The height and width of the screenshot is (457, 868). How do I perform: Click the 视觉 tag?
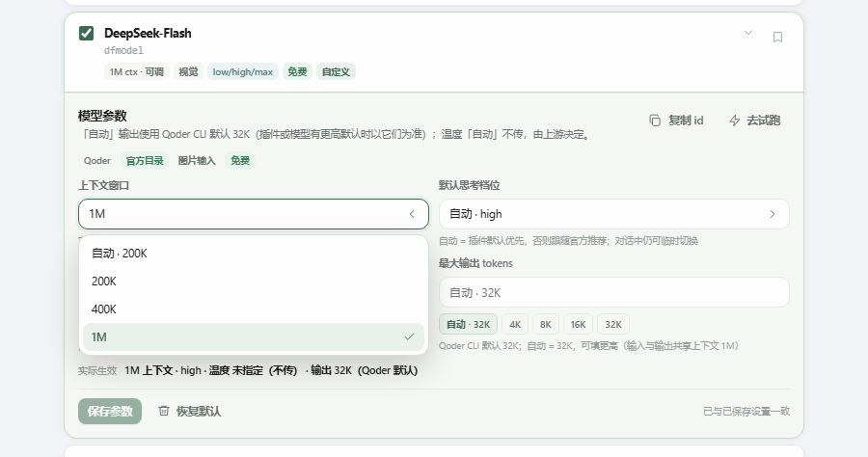tap(188, 72)
